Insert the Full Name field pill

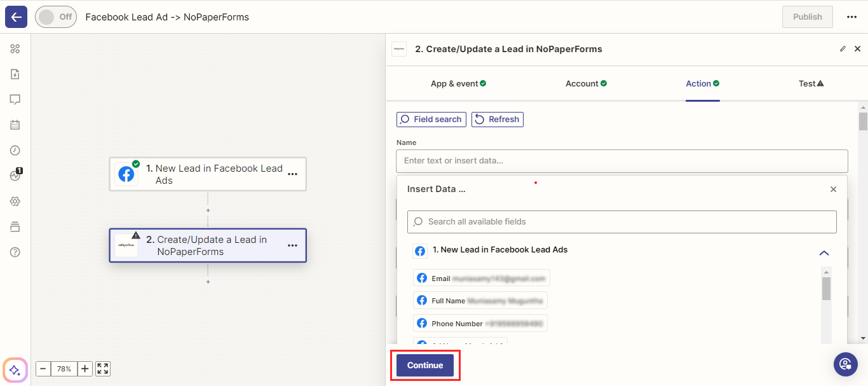[480, 301]
